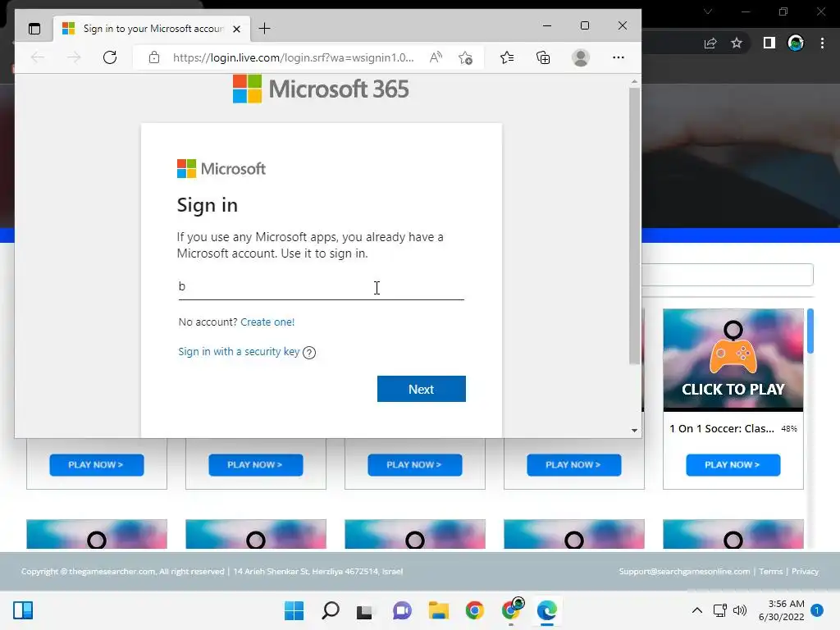Screen dimensions: 840x630
Task: Bookmark this page in Chrome
Action: tap(737, 43)
